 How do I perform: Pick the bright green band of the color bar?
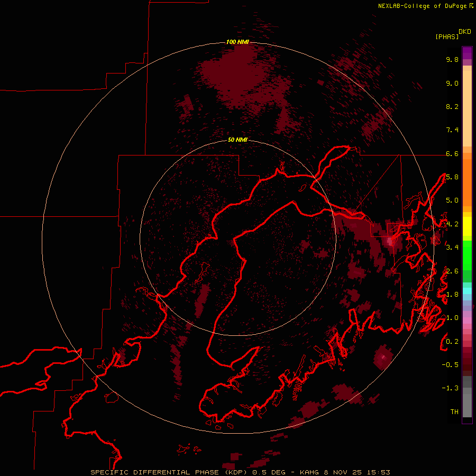(467, 255)
